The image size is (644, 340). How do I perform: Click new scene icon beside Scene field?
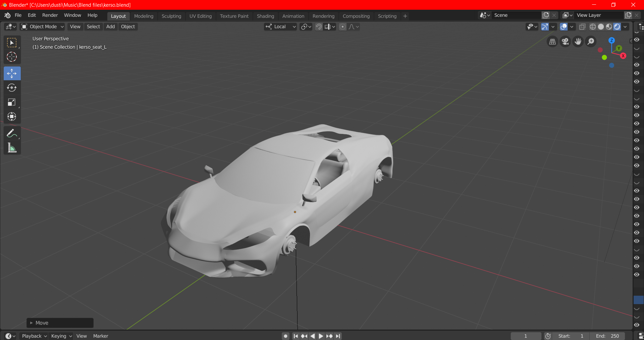pos(546,15)
